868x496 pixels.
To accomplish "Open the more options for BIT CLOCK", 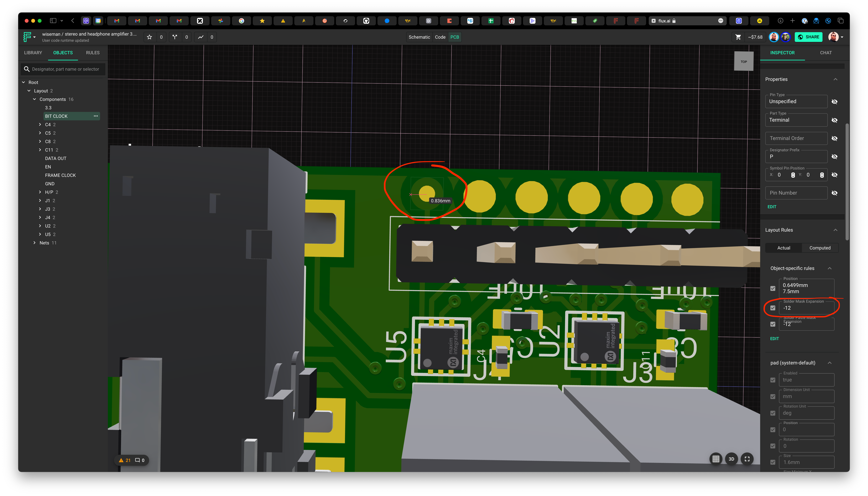I will point(96,116).
